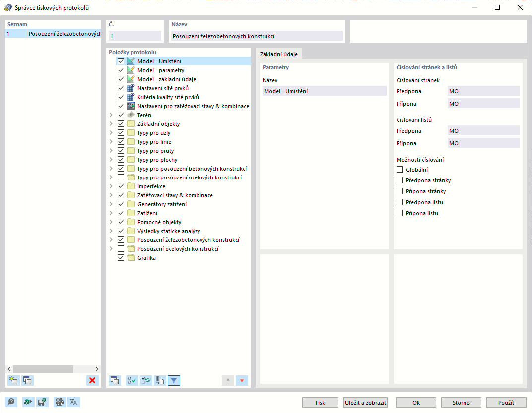Viewport: 532px width, 413px height.
Task: Expand the Typy pro uzly node
Action: point(111,132)
